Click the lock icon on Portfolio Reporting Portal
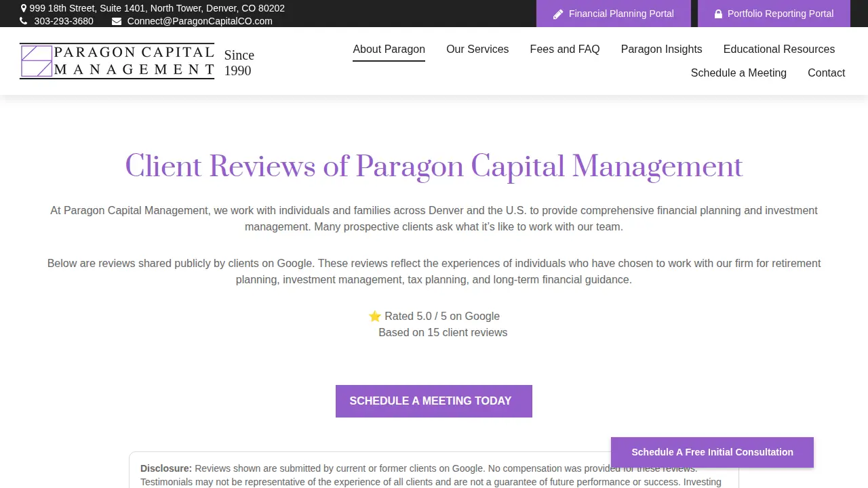Image resolution: width=868 pixels, height=488 pixels. click(x=718, y=14)
